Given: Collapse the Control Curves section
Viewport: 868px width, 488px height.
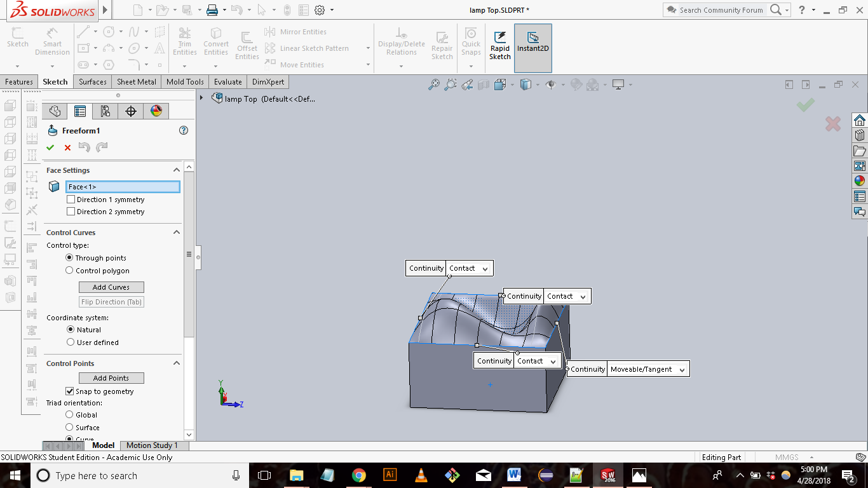Looking at the screenshot, I should pos(177,233).
